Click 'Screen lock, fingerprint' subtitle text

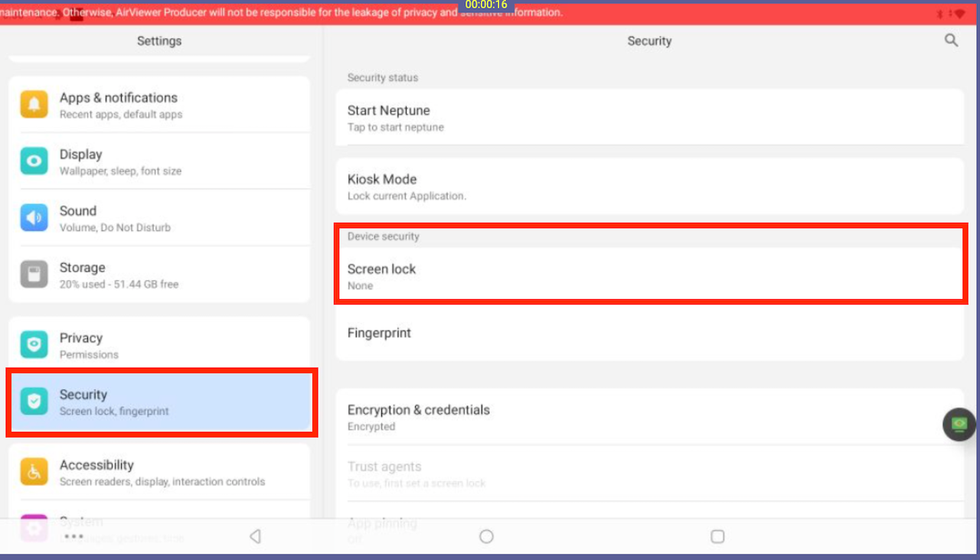coord(115,412)
